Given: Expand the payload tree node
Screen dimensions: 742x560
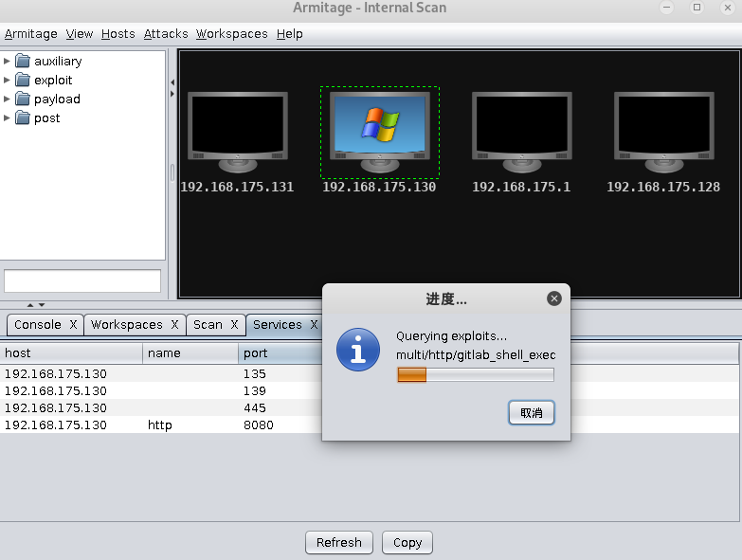Looking at the screenshot, I should 7,99.
